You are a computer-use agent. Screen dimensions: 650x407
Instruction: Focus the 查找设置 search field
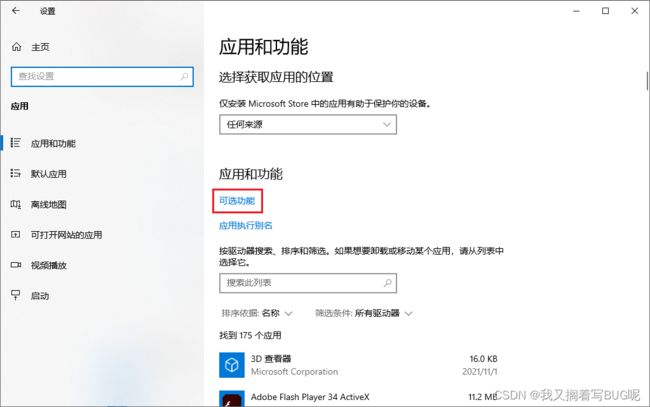click(x=102, y=77)
